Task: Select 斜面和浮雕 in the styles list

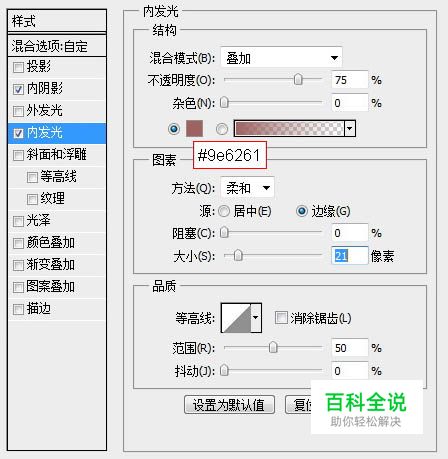Action: pyautogui.click(x=57, y=155)
